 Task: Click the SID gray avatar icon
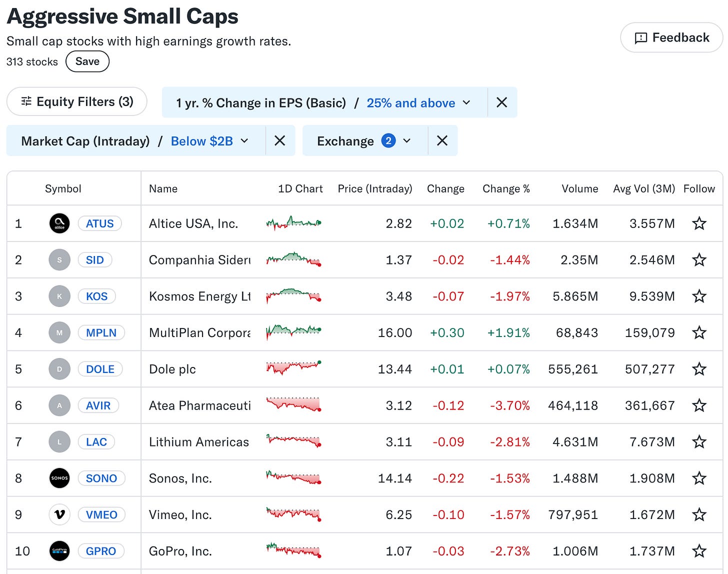(59, 260)
